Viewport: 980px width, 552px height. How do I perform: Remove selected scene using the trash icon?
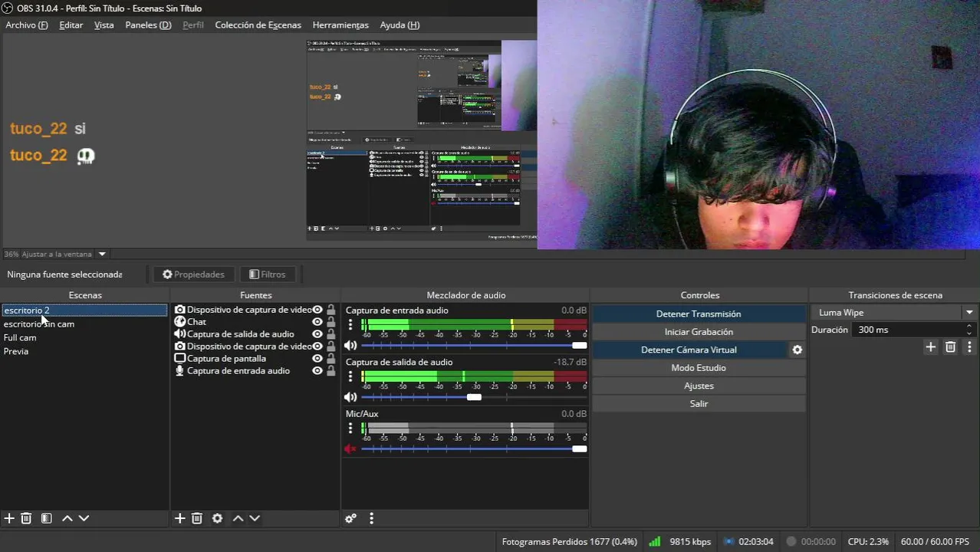pos(26,518)
